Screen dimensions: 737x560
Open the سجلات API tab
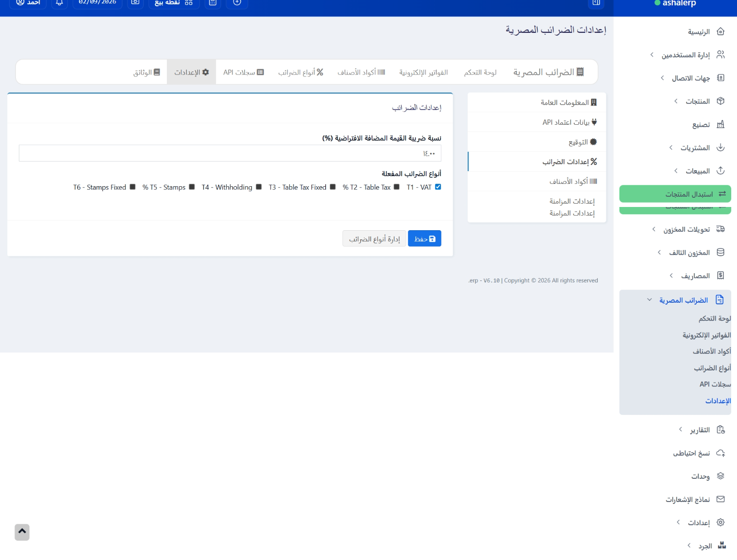(x=243, y=72)
